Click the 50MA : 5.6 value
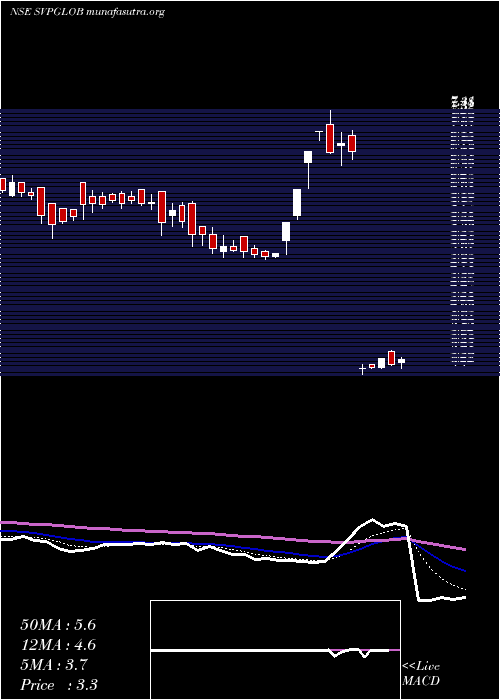 pyautogui.click(x=58, y=625)
